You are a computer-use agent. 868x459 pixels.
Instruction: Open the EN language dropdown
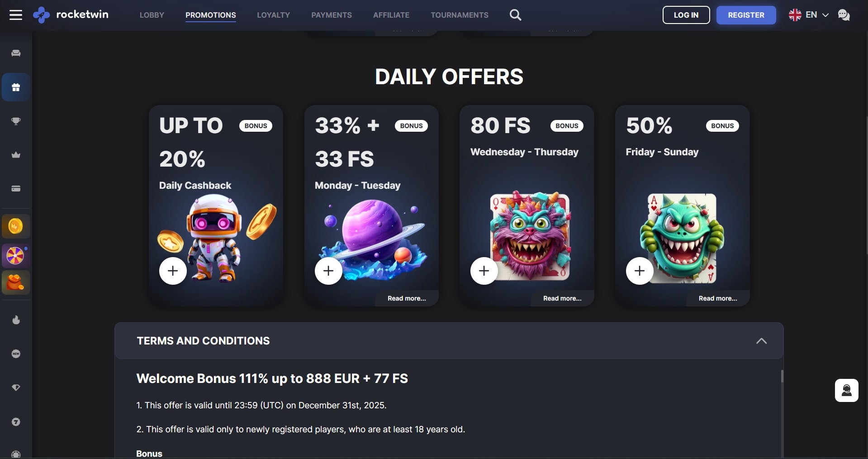[808, 15]
